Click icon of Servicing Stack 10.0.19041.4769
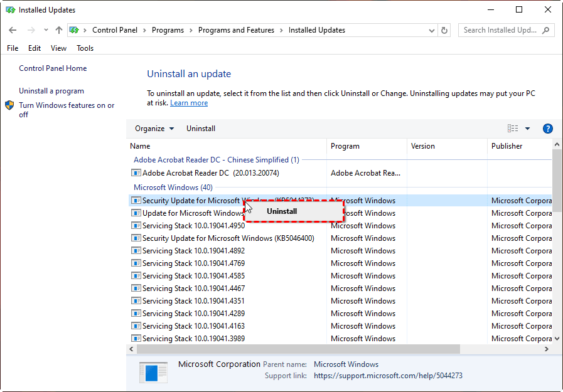Screen dimensions: 563x392 tap(136, 263)
